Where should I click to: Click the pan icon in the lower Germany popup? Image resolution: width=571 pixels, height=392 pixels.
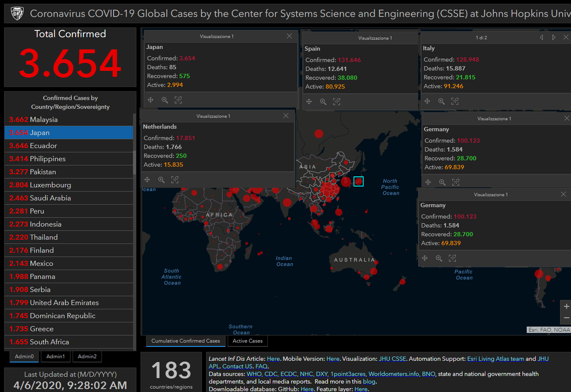(425, 258)
